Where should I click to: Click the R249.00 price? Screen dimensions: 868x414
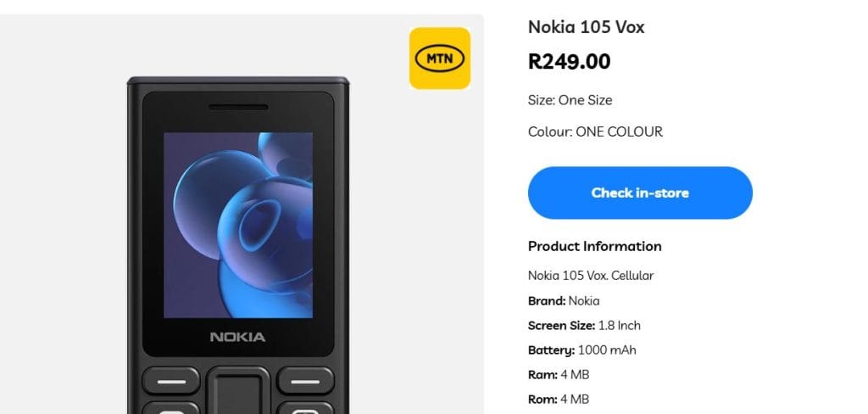pyautogui.click(x=569, y=62)
